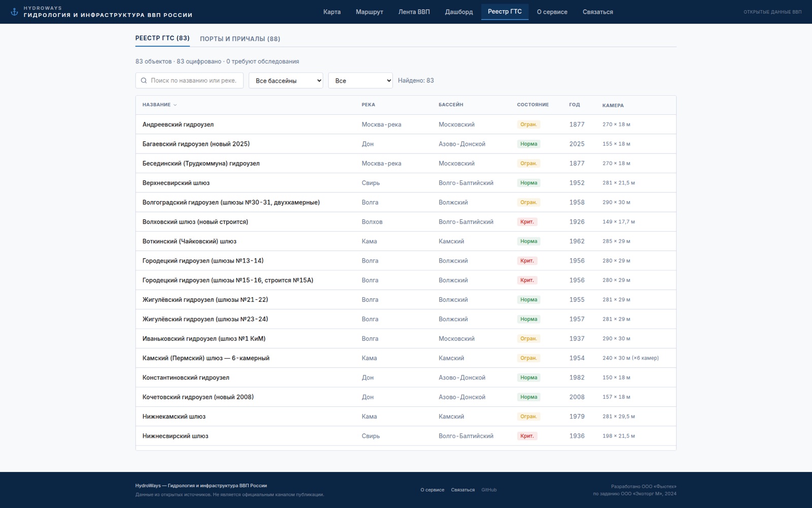Click the HydroWays anchor logo icon
Viewport: 812px width, 508px height.
pos(14,12)
